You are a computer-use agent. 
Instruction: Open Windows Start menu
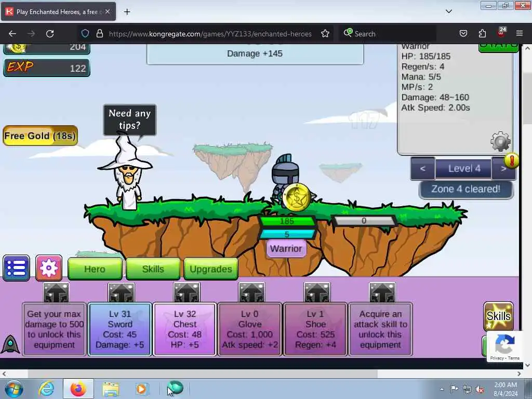(x=14, y=389)
